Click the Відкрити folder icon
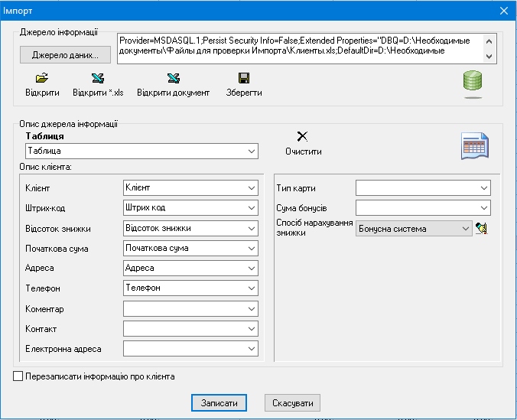The width and height of the screenshot is (517, 420). point(42,78)
